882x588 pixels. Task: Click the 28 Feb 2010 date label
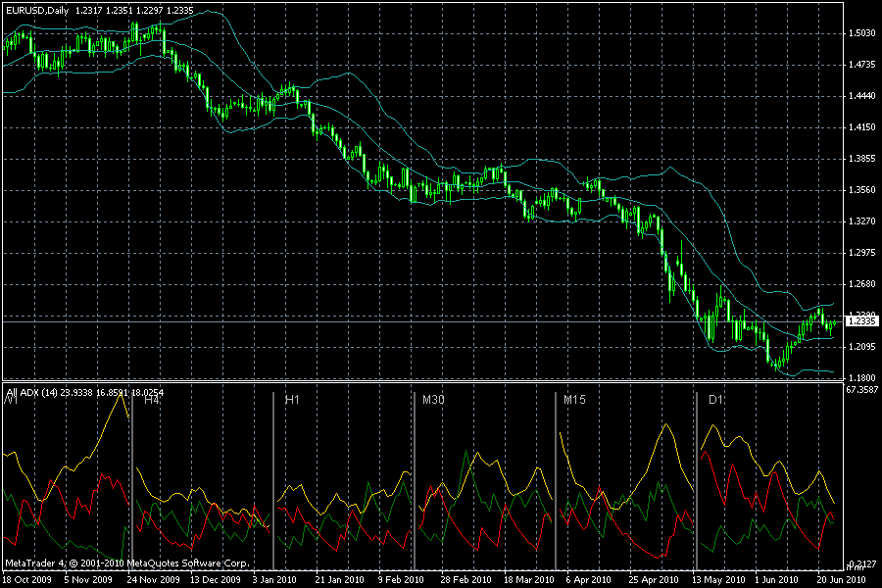465,579
